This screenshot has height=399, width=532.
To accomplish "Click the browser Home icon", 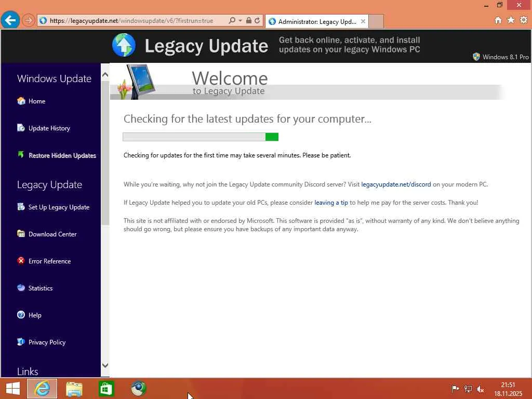I will (498, 20).
